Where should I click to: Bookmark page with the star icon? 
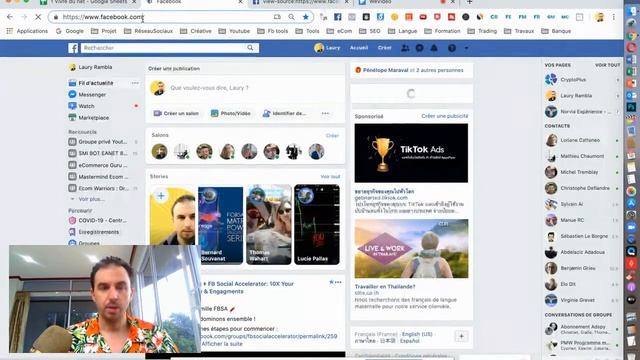(306, 17)
